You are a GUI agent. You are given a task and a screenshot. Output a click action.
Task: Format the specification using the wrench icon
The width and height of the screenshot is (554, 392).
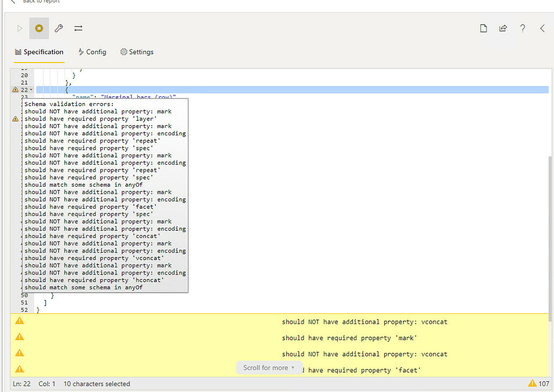58,28
